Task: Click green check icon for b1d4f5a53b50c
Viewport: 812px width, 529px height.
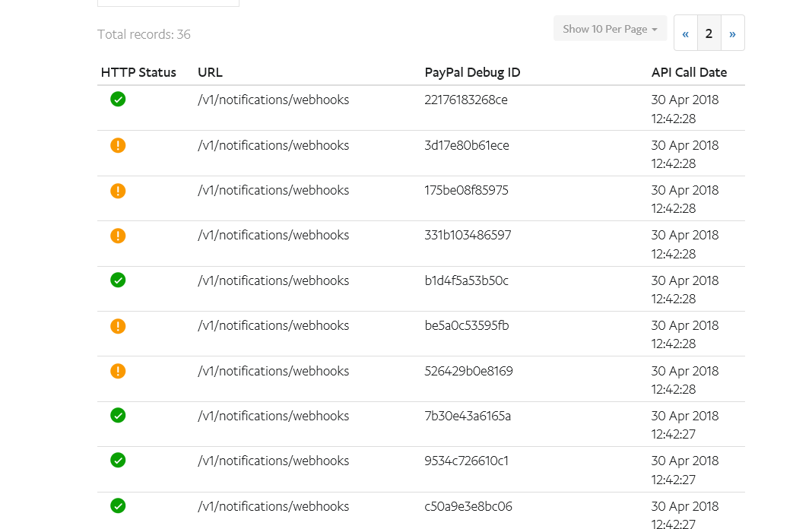Action: pos(118,280)
